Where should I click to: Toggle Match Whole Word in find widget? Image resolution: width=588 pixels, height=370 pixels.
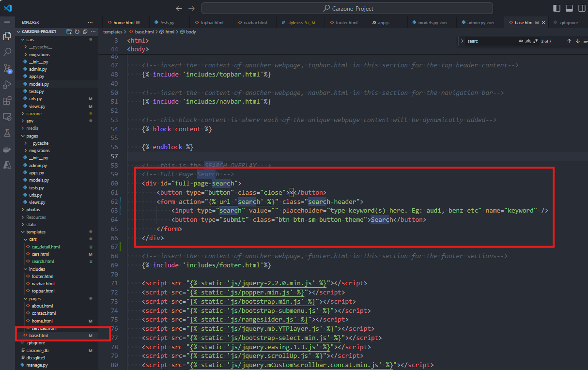point(528,41)
